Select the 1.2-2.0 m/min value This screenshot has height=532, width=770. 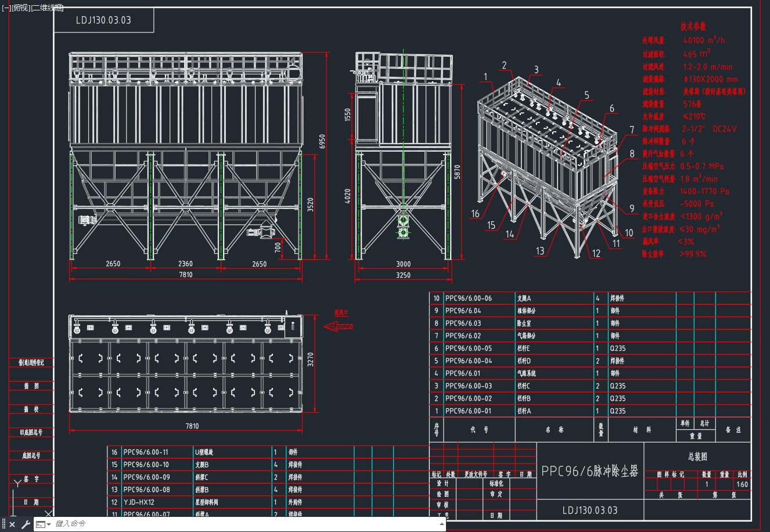(707, 67)
